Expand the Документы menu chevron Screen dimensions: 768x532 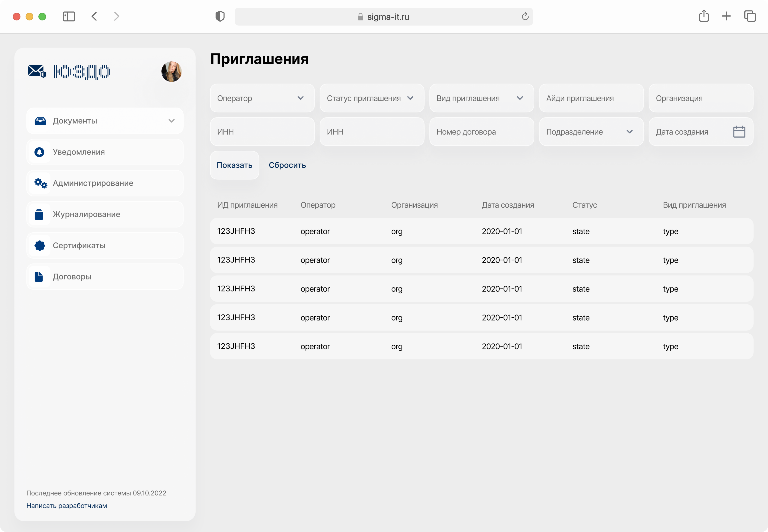point(172,121)
